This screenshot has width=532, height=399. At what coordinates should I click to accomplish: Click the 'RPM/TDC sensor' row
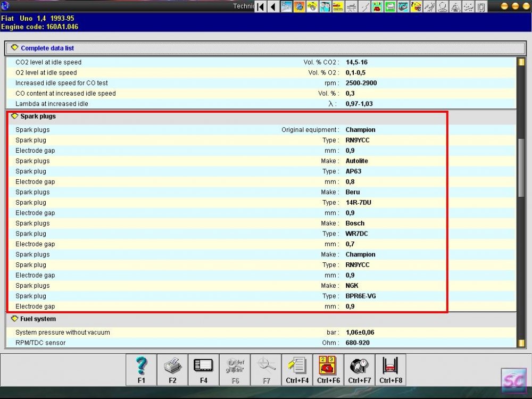pyautogui.click(x=261, y=343)
